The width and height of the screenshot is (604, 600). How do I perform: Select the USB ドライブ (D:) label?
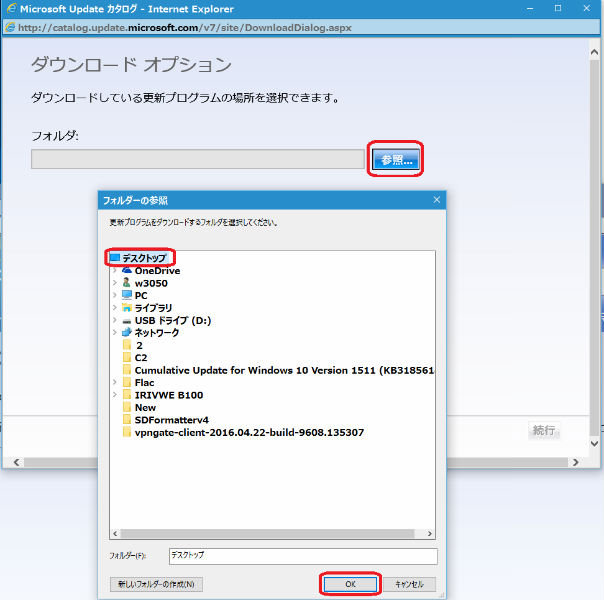click(173, 320)
